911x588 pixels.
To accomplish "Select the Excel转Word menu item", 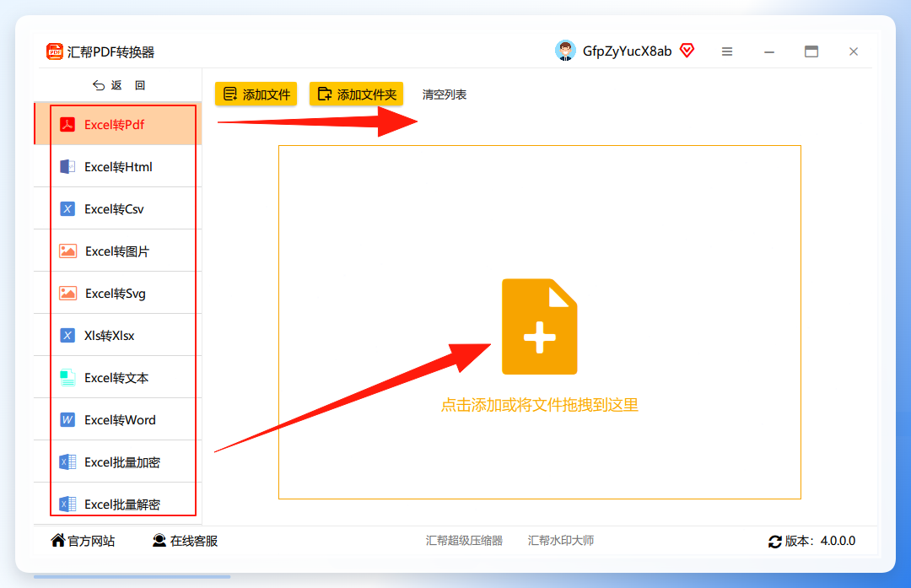I will tap(118, 419).
